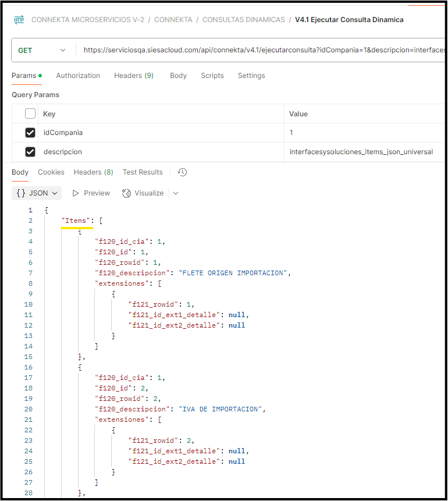
Task: Open the request Headers (9) tab
Action: tap(134, 76)
